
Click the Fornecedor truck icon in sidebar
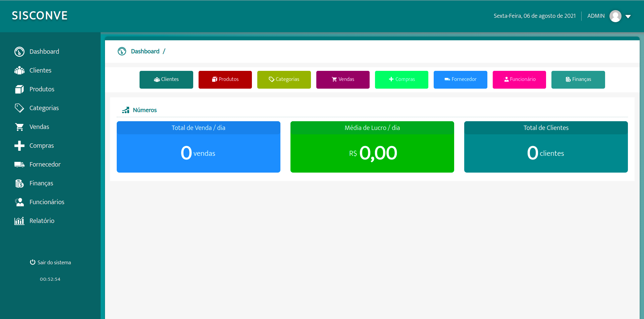[x=19, y=165]
